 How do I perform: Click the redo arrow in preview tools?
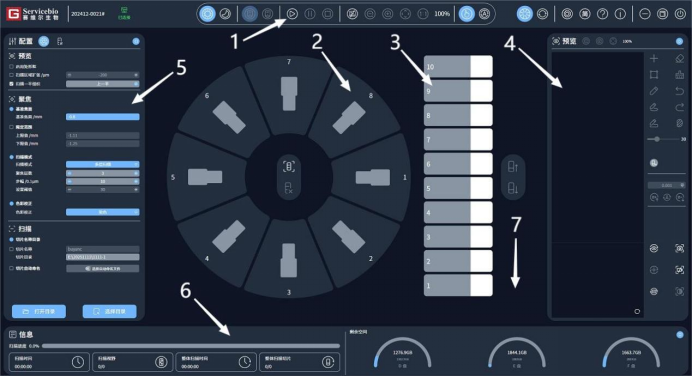[x=680, y=107]
